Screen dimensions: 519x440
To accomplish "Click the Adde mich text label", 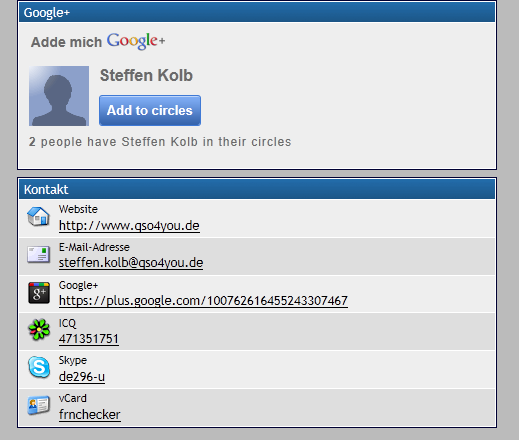I will coord(66,42).
